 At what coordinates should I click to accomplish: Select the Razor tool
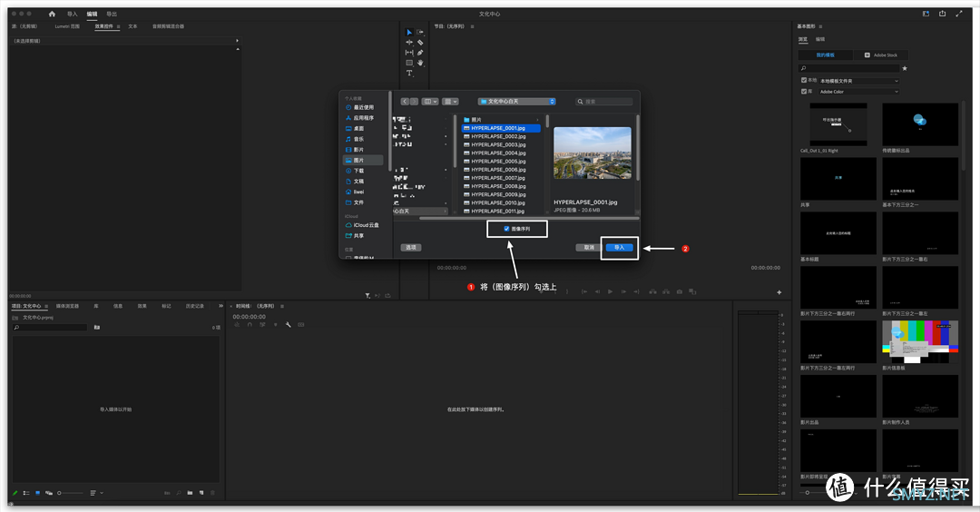420,43
